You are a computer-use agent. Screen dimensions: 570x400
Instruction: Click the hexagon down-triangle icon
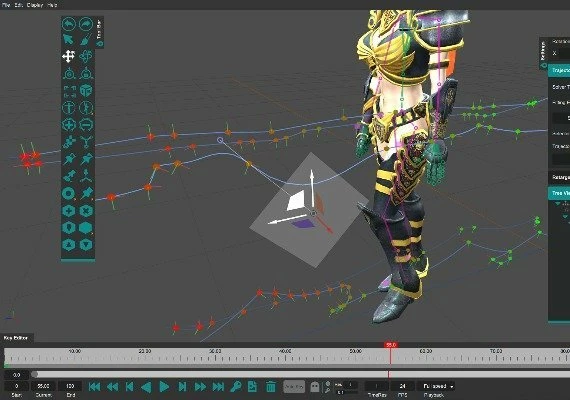pyautogui.click(x=86, y=245)
